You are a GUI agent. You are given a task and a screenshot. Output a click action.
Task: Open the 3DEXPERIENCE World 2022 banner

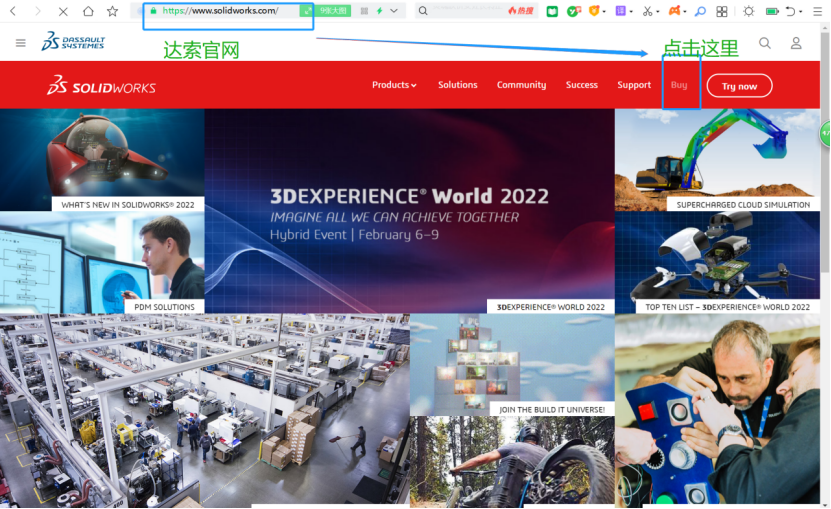[409, 211]
